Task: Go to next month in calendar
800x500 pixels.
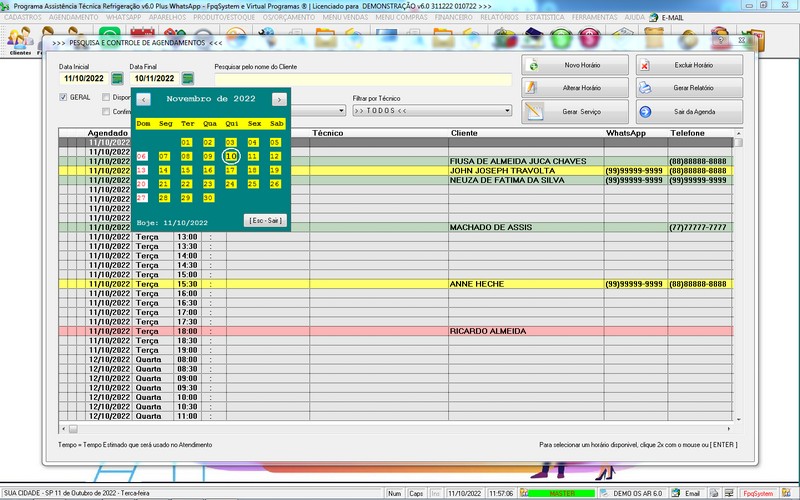Action: (279, 99)
